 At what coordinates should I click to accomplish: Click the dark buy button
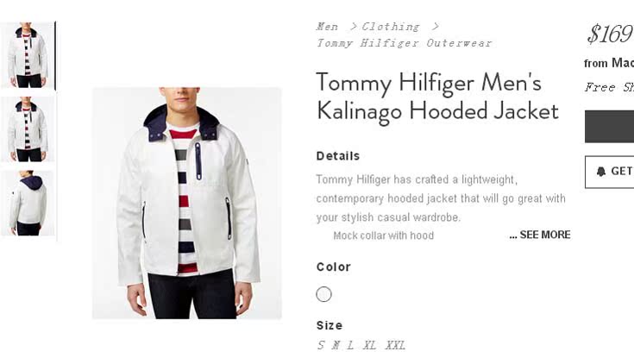tap(609, 126)
